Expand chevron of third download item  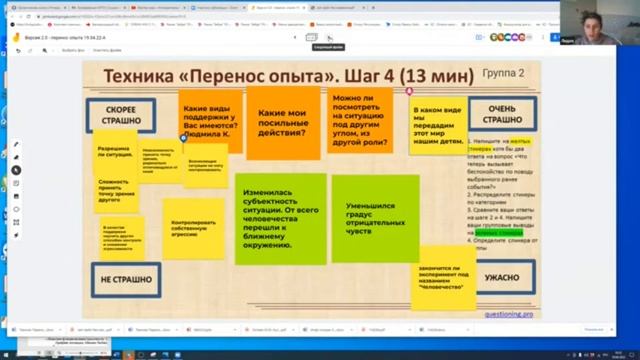[176, 330]
